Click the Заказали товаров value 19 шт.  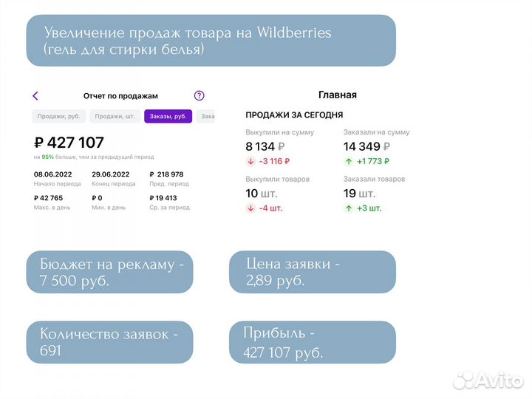pyautogui.click(x=359, y=194)
